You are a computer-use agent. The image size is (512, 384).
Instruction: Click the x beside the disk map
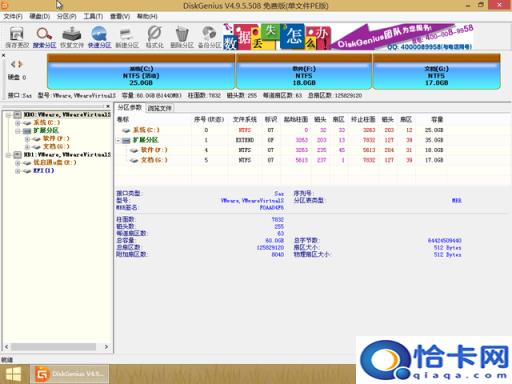(3, 55)
